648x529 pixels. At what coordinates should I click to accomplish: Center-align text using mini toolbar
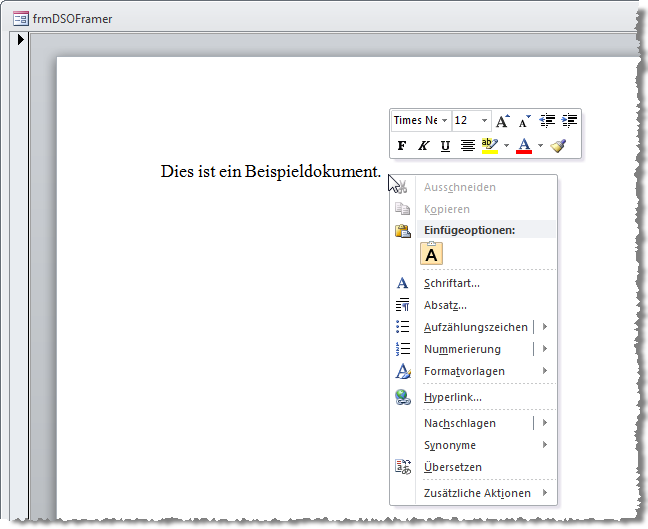pyautogui.click(x=467, y=146)
